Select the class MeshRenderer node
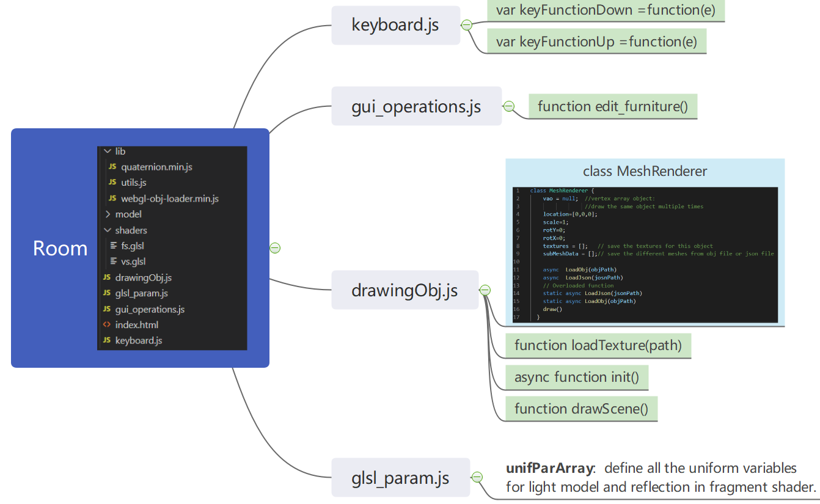The height and width of the screenshot is (504, 820). coord(645,243)
